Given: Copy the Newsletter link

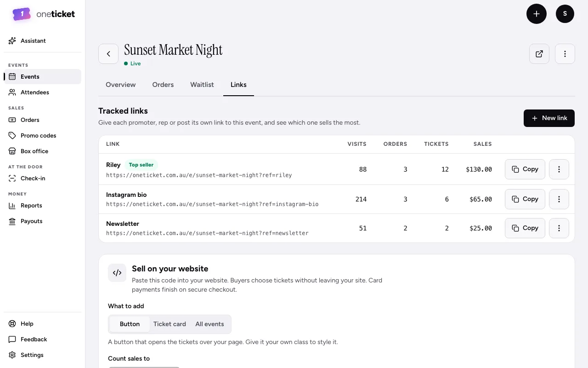Looking at the screenshot, I should pos(525,228).
